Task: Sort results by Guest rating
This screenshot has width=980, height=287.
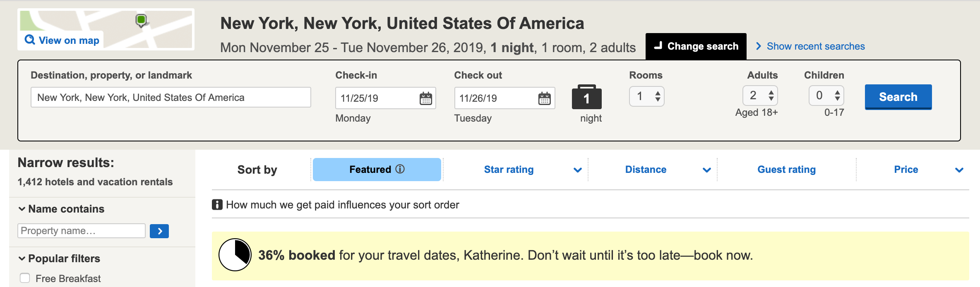Action: point(786,170)
